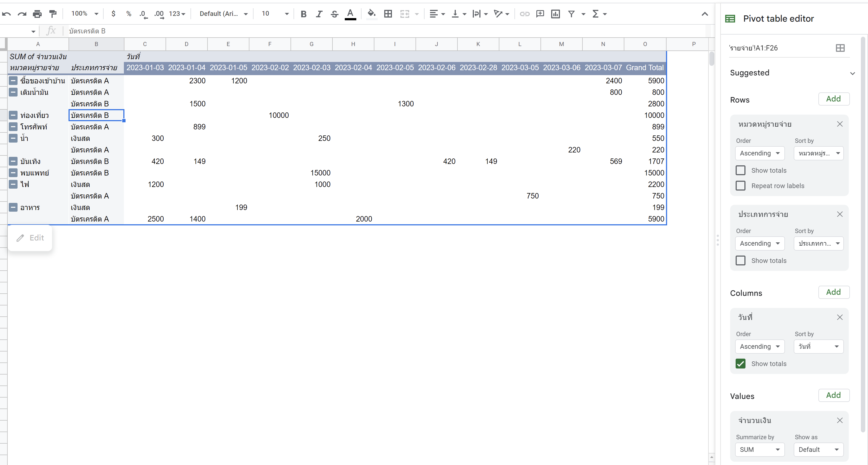Open the functions sigma menu
This screenshot has width=868, height=465.
pyautogui.click(x=596, y=14)
